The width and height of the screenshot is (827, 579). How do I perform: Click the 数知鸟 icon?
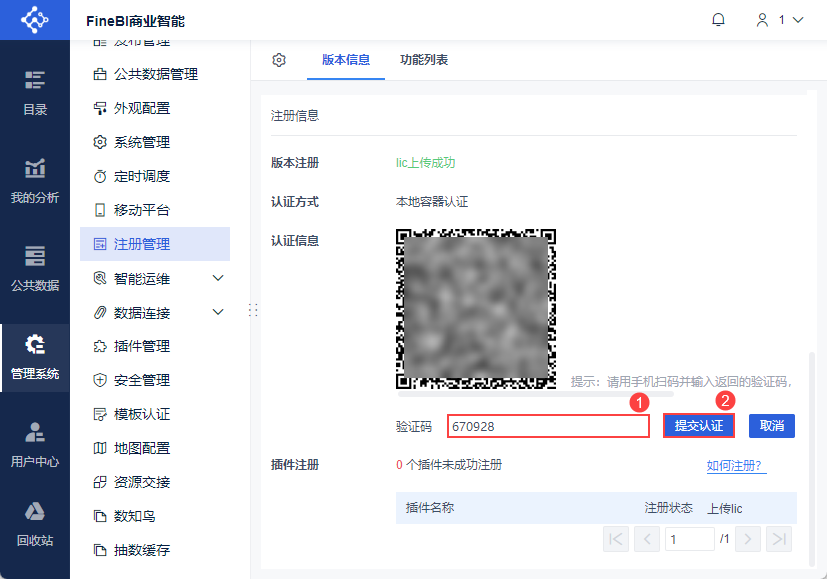[100, 516]
